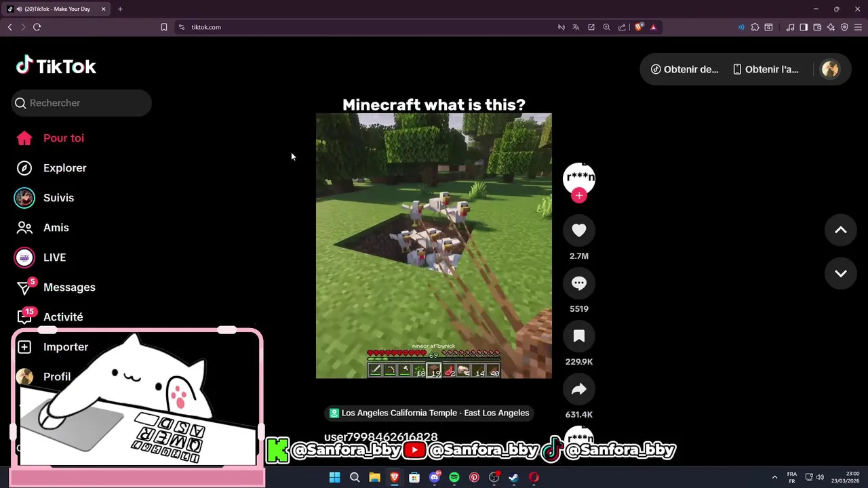Open Leo AI sparkle icon
868x488 pixels.
point(831,27)
